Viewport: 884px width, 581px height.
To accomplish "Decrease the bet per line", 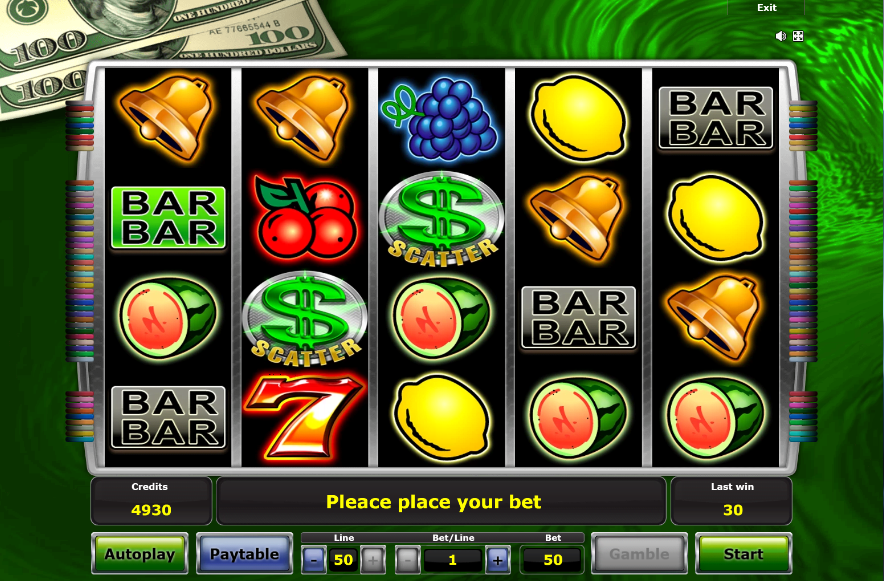I will coord(407,560).
